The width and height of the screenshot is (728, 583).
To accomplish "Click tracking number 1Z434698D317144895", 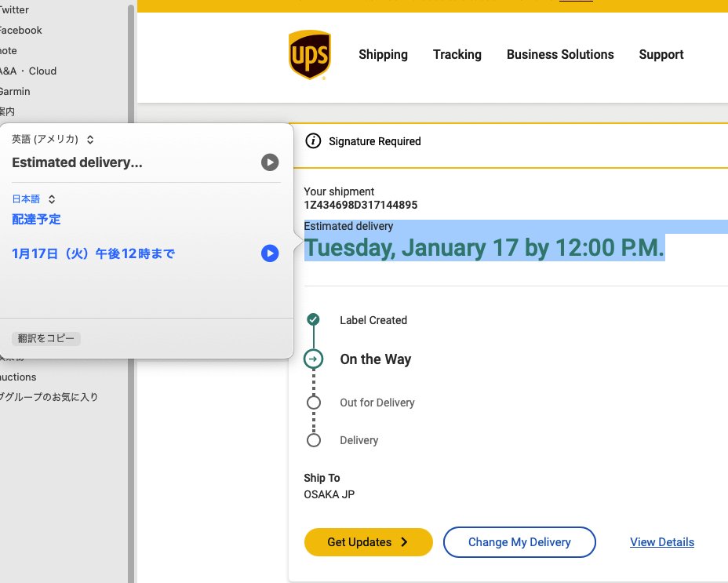I will (361, 205).
